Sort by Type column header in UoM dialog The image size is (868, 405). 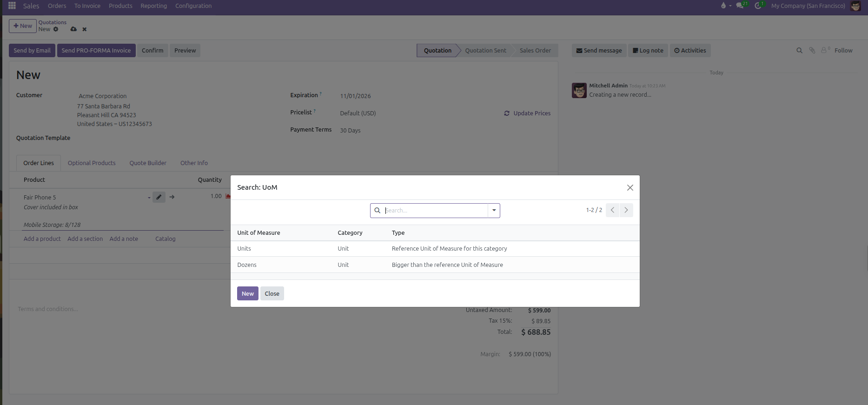[x=398, y=232]
